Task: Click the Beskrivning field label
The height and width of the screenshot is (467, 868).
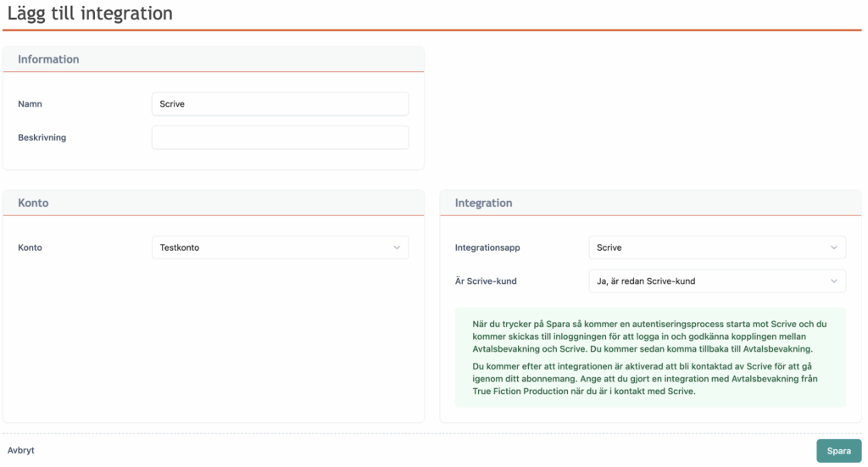Action: tap(42, 137)
